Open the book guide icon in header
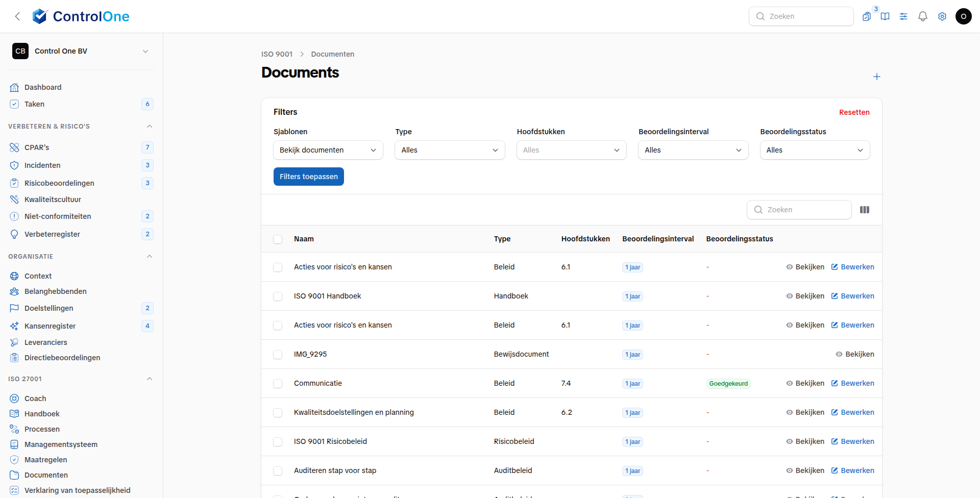The width and height of the screenshot is (980, 498). tap(885, 16)
